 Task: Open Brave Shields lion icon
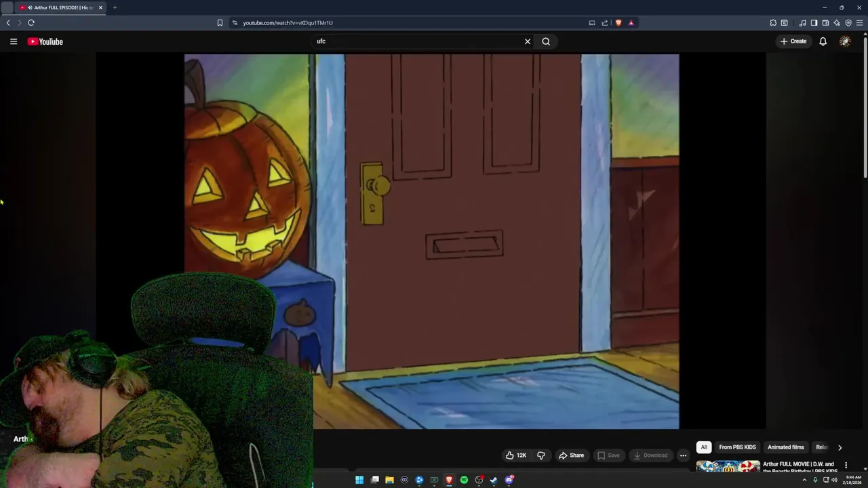click(x=618, y=22)
